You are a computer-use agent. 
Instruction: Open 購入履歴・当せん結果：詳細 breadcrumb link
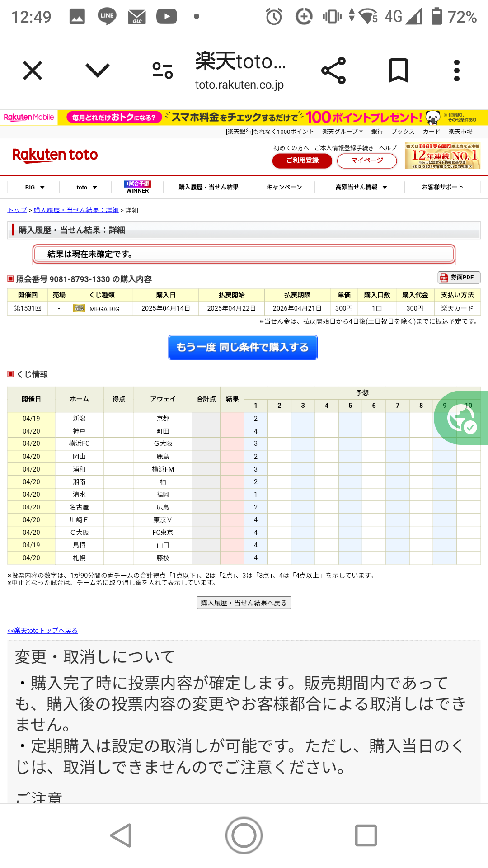click(x=76, y=210)
